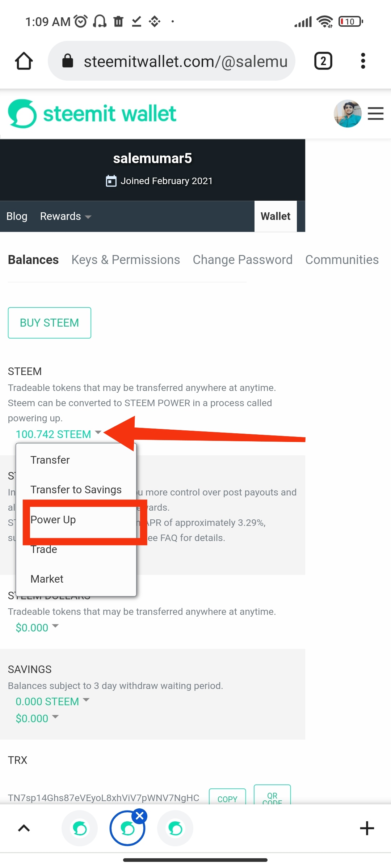Open the browser tab switcher showing 2
Image resolution: width=391 pixels, height=868 pixels.
[323, 61]
